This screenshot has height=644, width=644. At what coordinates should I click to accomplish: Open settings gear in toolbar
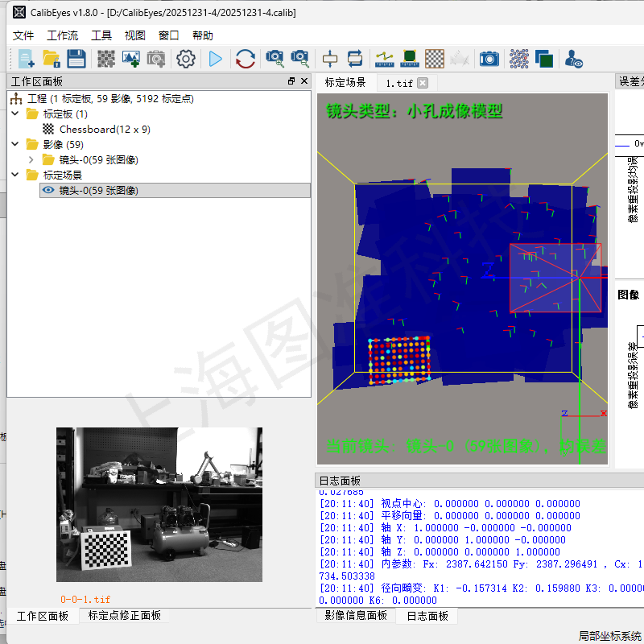click(186, 58)
